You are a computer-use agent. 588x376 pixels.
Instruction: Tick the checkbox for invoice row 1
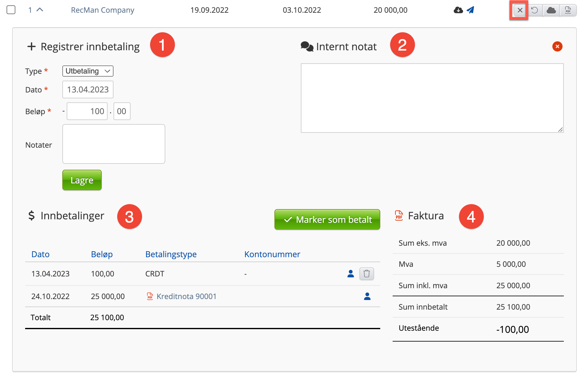coord(11,10)
